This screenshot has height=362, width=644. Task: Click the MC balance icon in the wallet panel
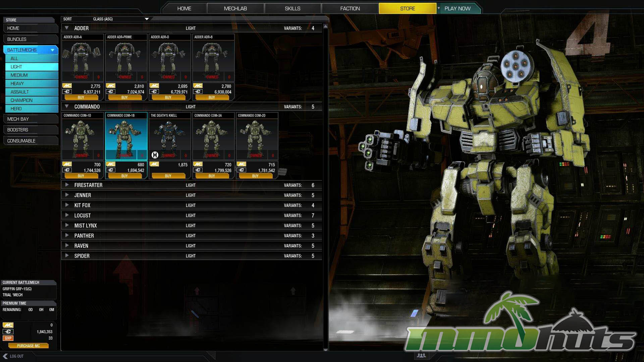(8, 325)
